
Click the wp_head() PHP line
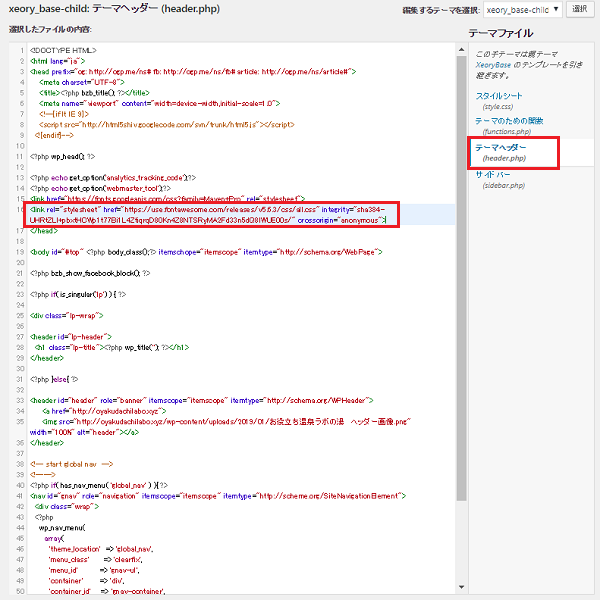62,157
